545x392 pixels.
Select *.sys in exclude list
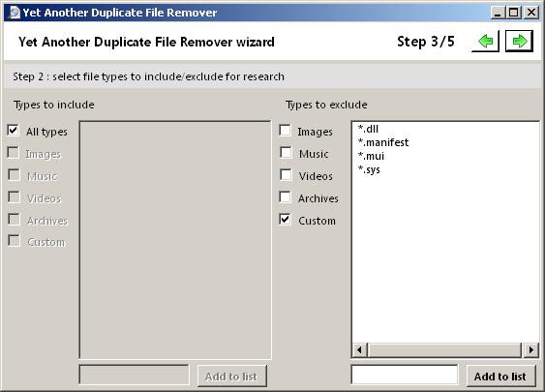click(x=369, y=169)
